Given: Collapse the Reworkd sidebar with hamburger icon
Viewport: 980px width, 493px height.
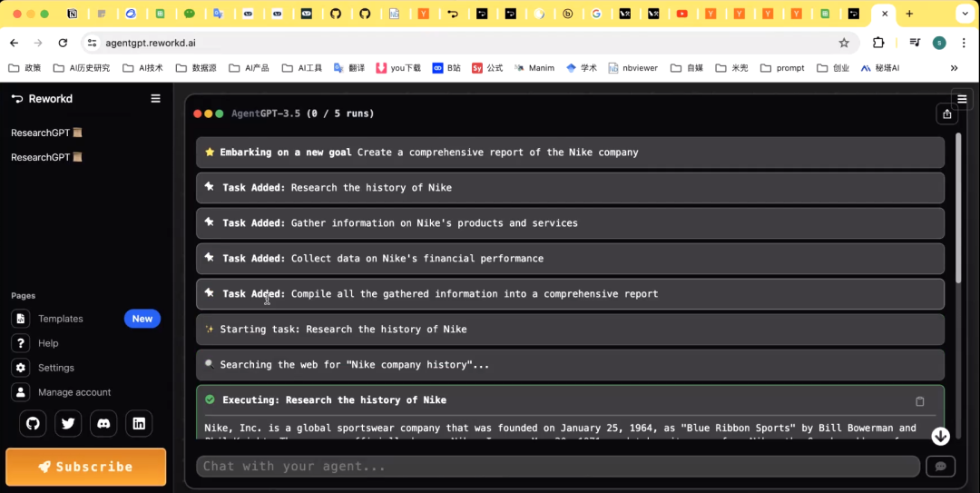Looking at the screenshot, I should coord(156,99).
